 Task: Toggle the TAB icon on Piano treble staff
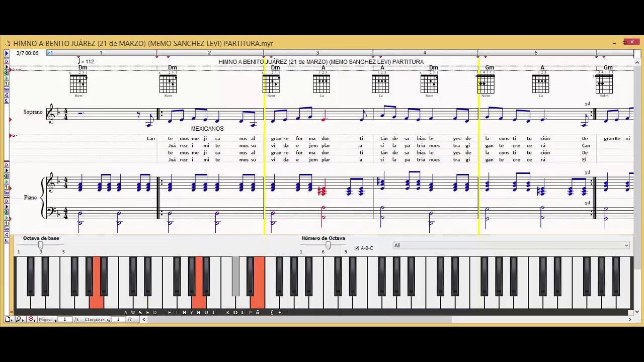pos(7,193)
